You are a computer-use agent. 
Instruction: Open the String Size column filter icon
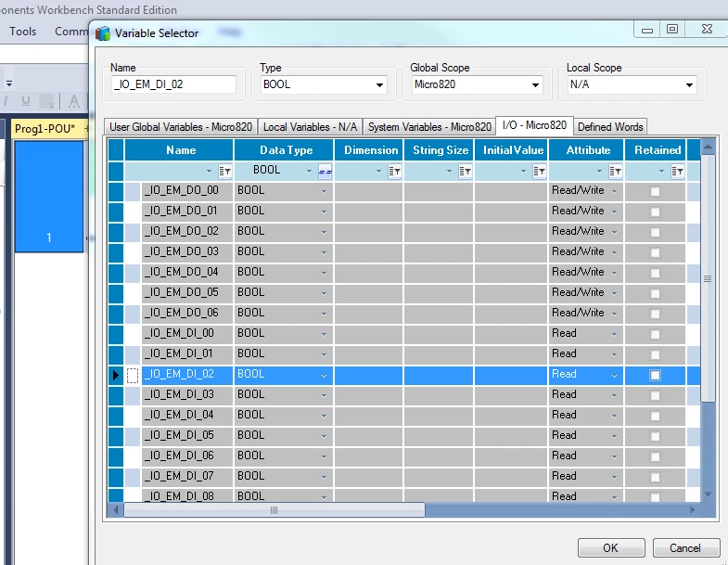point(465,172)
